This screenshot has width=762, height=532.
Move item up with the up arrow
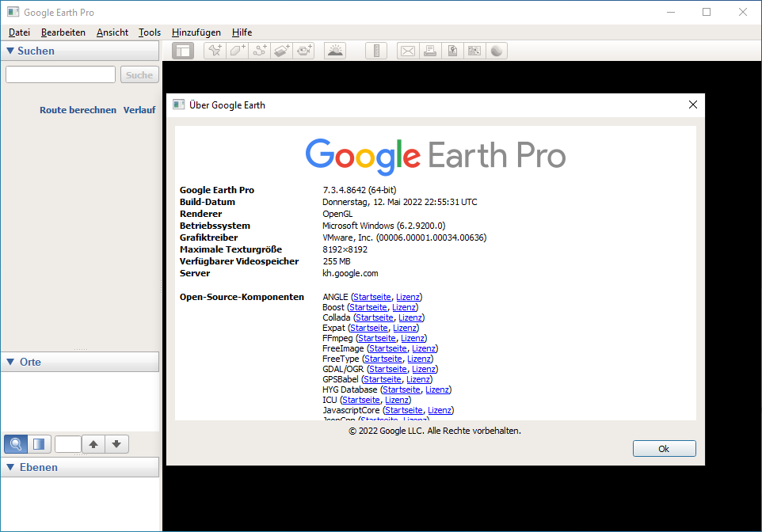tap(93, 444)
